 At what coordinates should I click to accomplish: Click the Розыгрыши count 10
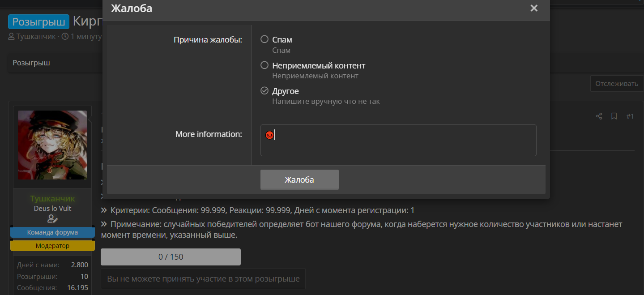click(84, 276)
